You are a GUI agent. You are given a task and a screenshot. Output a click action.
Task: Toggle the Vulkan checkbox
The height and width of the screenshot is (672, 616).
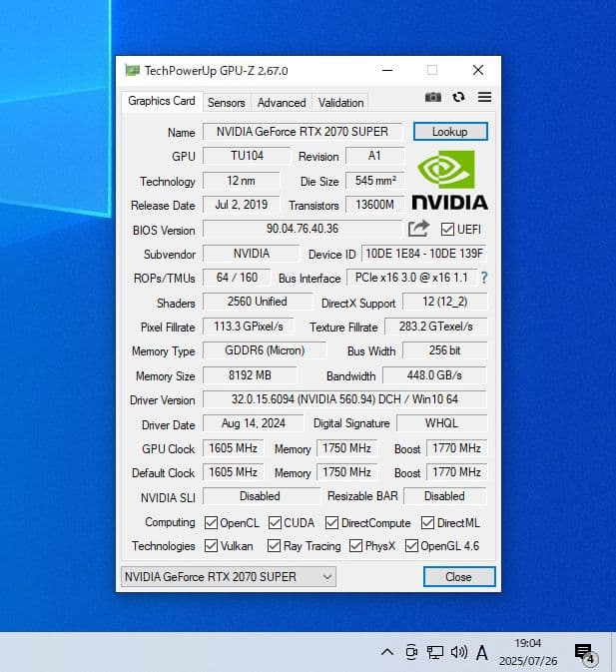(x=211, y=546)
